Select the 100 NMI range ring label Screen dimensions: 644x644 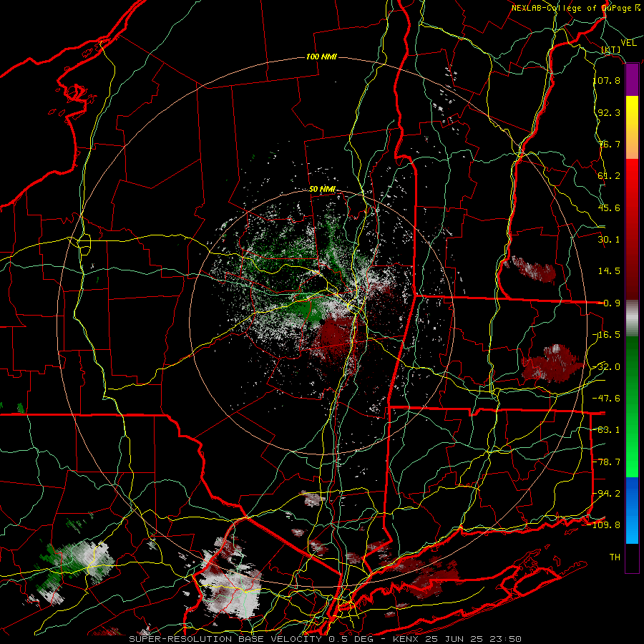point(321,57)
